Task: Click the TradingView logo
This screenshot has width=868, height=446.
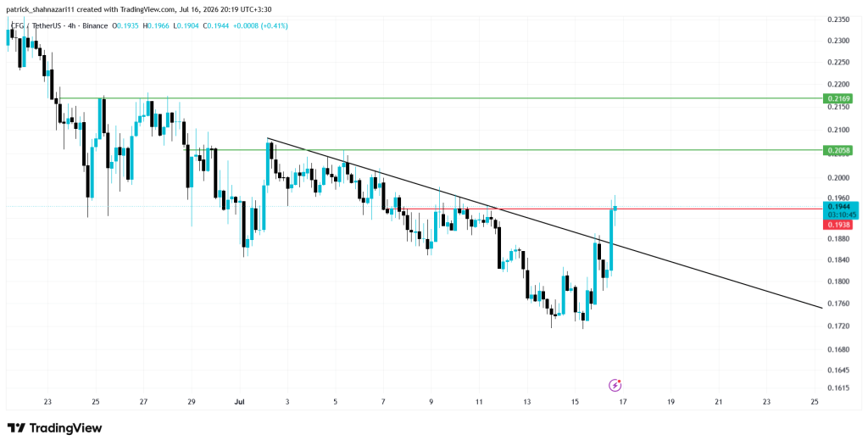Action: point(55,427)
